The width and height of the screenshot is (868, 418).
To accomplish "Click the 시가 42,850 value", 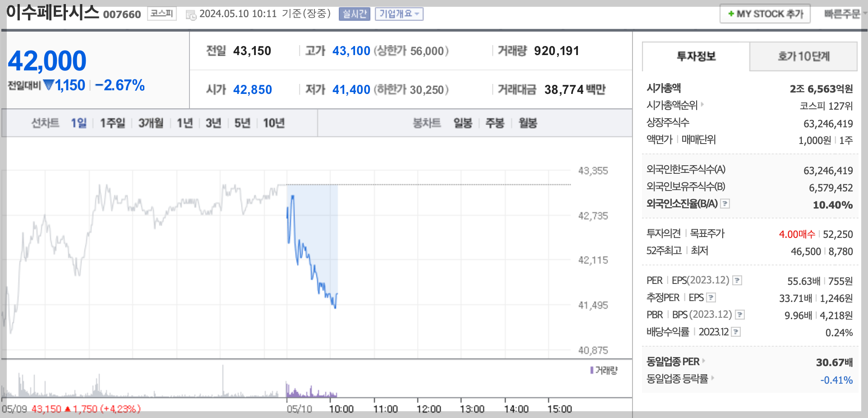I will coord(252,89).
